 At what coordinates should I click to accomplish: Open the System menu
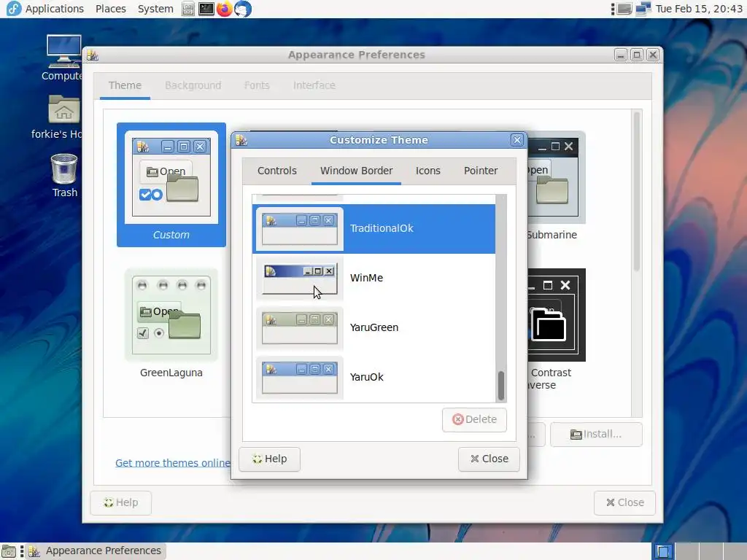[x=155, y=9]
